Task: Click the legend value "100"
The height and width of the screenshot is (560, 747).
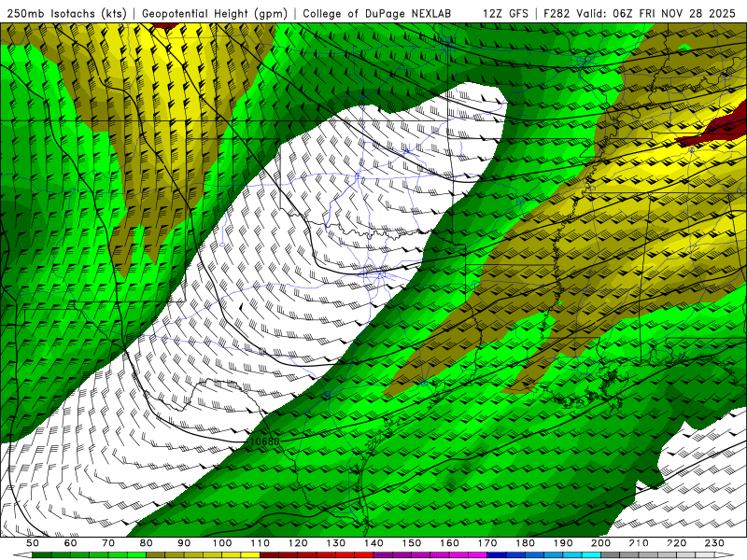Action: point(222,543)
